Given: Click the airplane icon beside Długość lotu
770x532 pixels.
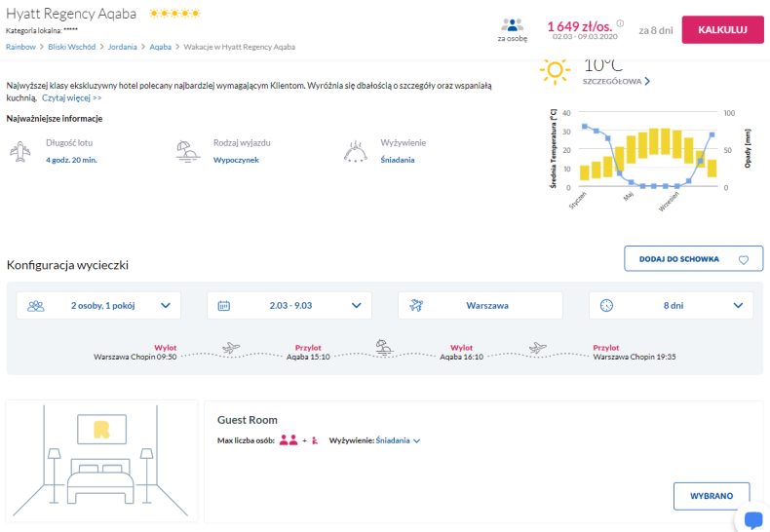Looking at the screenshot, I should (20, 151).
